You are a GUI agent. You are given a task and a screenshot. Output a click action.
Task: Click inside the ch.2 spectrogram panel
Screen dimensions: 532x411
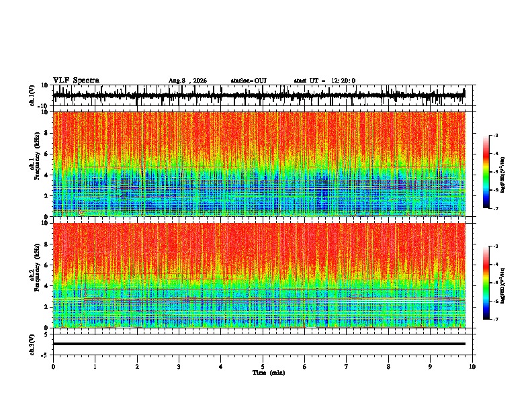click(259, 275)
